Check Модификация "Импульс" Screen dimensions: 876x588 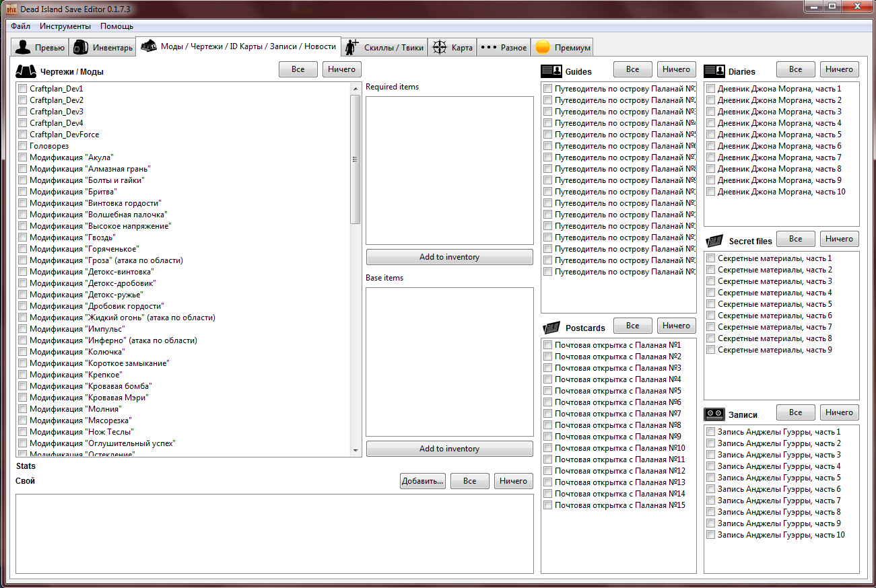pyautogui.click(x=23, y=329)
